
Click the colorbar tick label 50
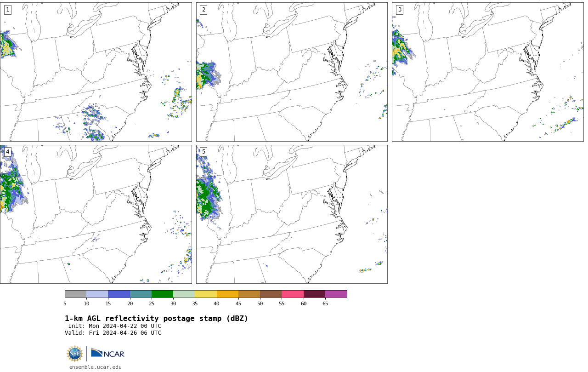click(x=260, y=303)
